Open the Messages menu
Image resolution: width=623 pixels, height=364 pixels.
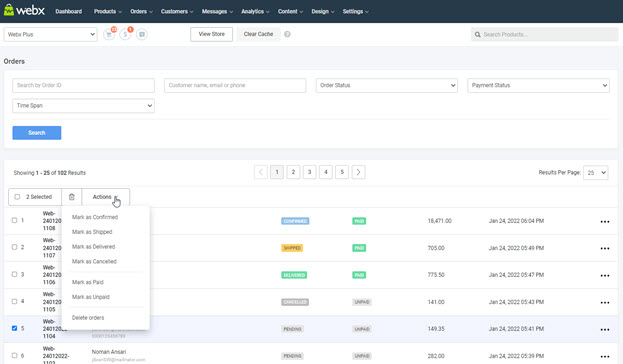coord(217,12)
